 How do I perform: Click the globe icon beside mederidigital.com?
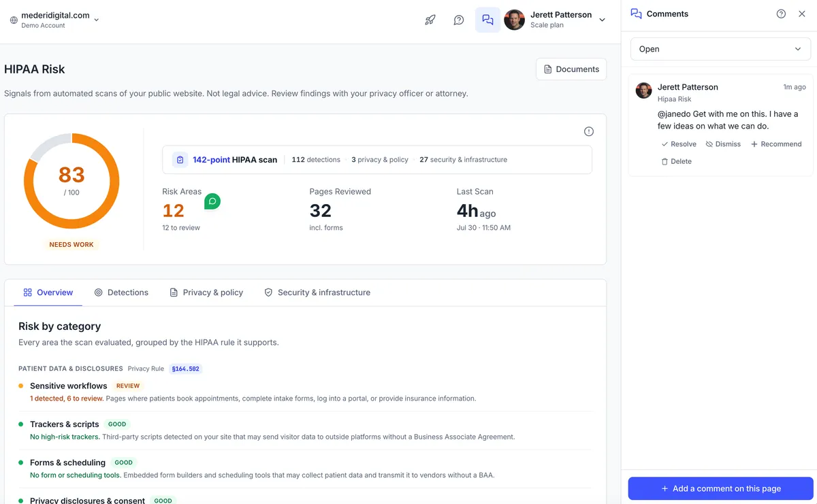pyautogui.click(x=14, y=20)
